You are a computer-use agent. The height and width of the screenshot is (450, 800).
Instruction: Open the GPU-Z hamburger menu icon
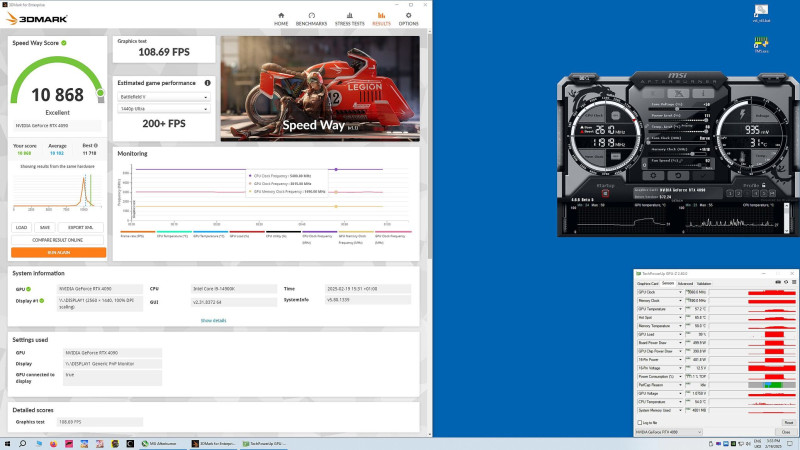click(794, 282)
